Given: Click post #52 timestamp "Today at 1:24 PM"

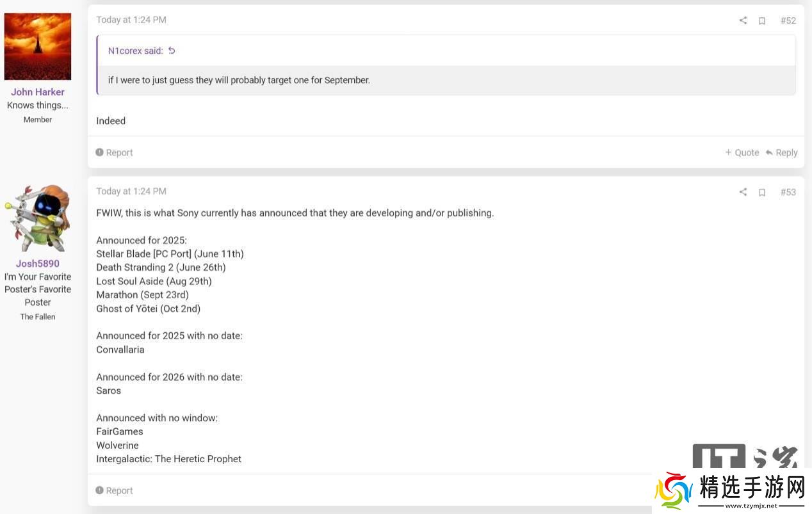Looking at the screenshot, I should pos(131,20).
